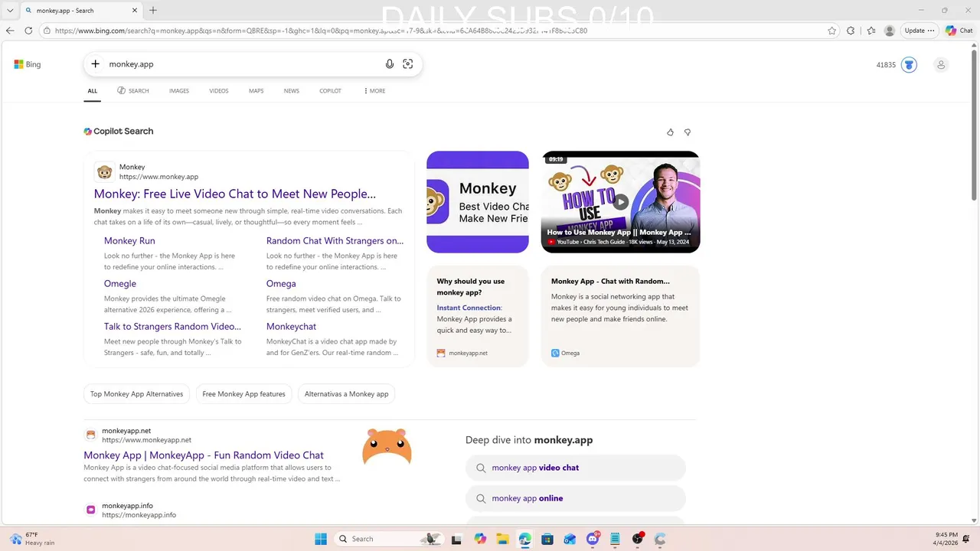This screenshot has height=551, width=980.
Task: Open the weather widget showing 67°F
Action: click(32, 539)
